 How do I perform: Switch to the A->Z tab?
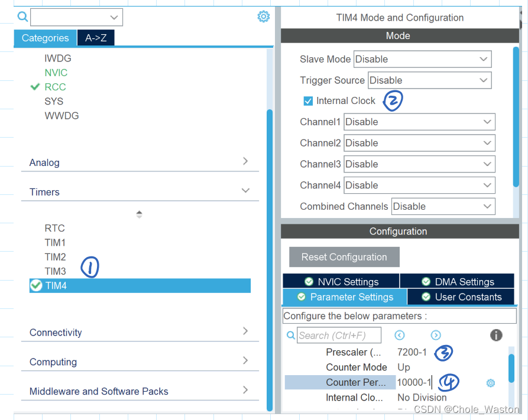click(96, 38)
